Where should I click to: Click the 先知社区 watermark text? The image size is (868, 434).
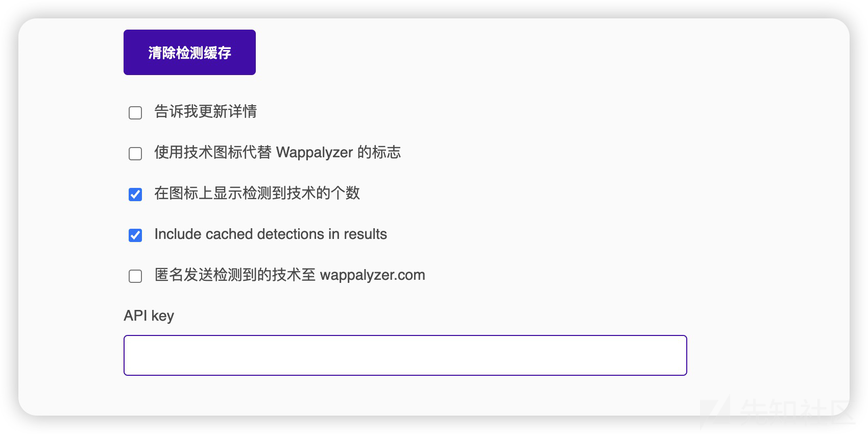(x=797, y=413)
